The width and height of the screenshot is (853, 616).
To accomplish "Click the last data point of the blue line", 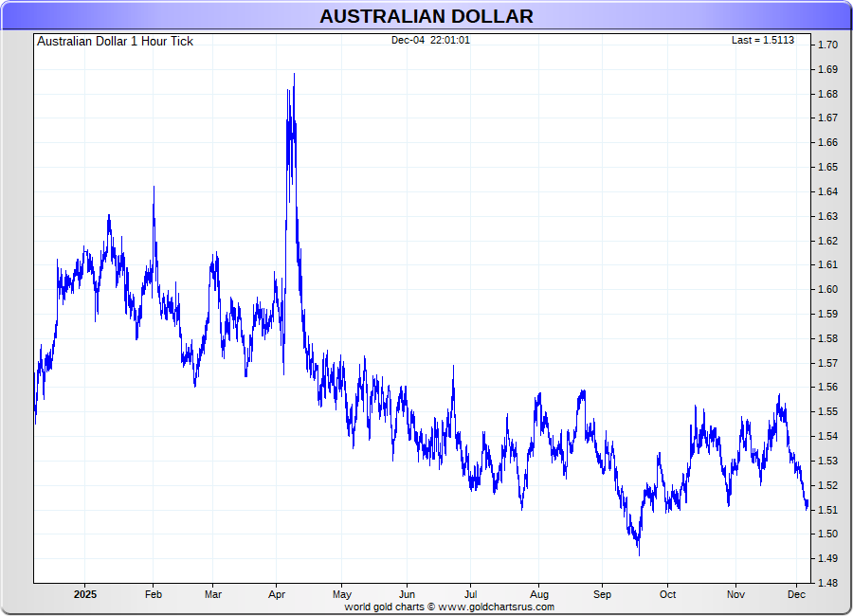I will click(808, 506).
